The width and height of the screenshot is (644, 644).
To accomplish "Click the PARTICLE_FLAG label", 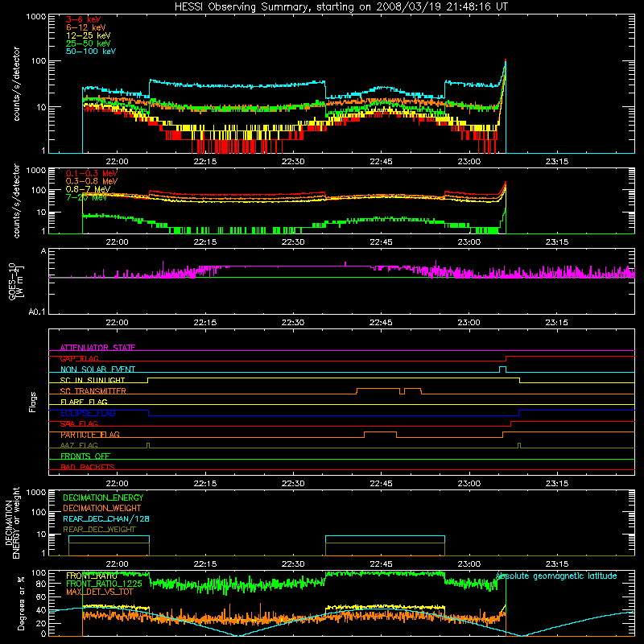I will 90,435.
